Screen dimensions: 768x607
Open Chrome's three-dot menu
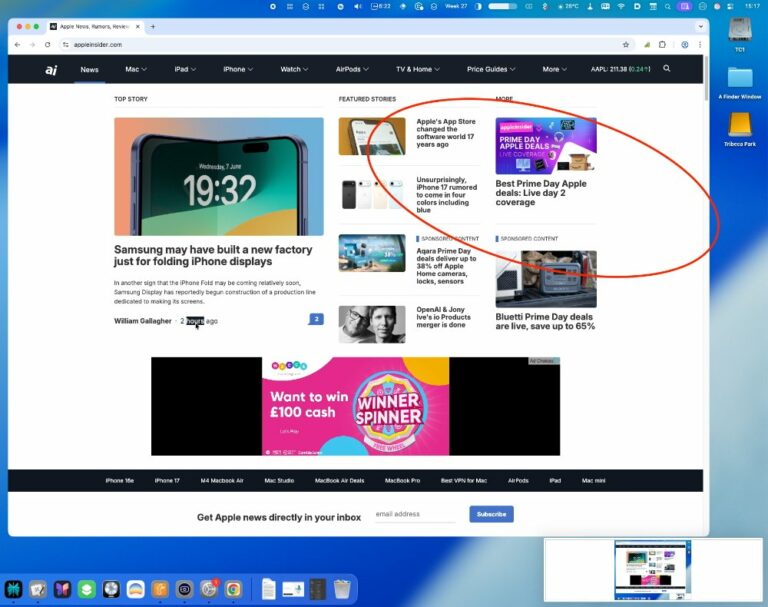(700, 45)
